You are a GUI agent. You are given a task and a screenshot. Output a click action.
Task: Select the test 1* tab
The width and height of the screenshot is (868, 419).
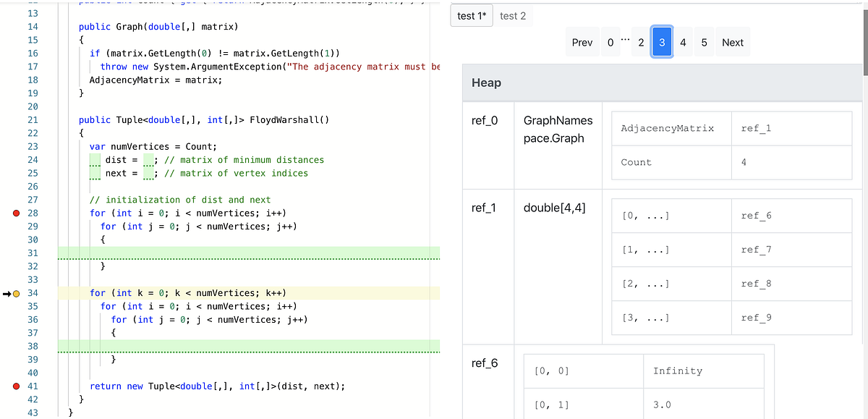tap(471, 15)
